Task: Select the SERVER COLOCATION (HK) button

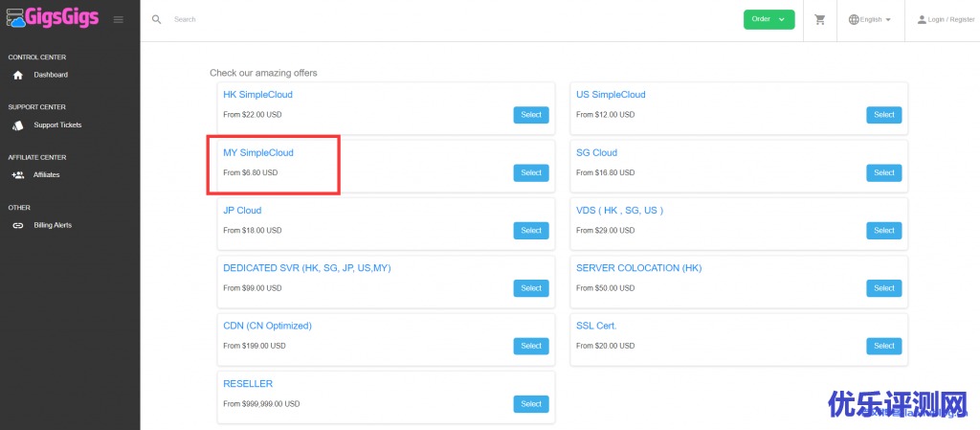Action: [x=883, y=288]
